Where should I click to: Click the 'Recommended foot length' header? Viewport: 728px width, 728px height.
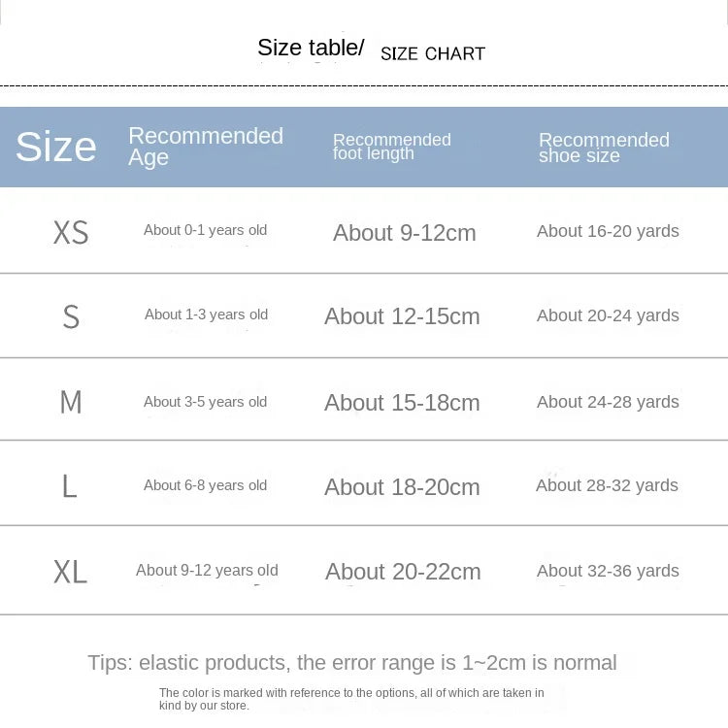tap(392, 147)
